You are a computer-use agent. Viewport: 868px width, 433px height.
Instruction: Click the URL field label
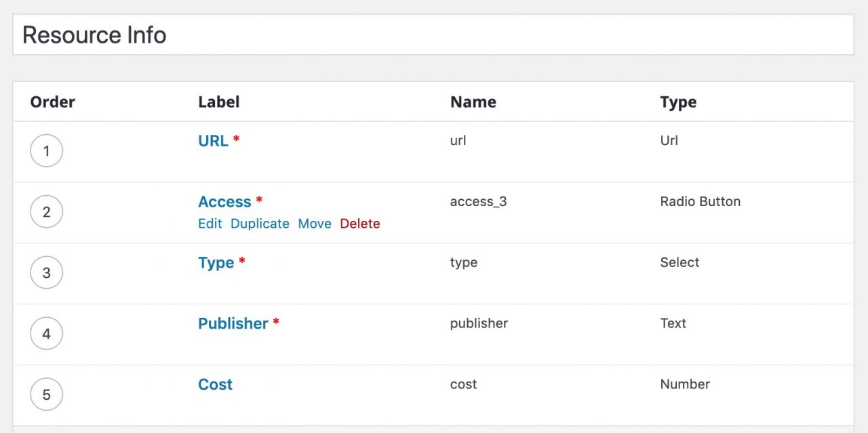click(x=211, y=140)
